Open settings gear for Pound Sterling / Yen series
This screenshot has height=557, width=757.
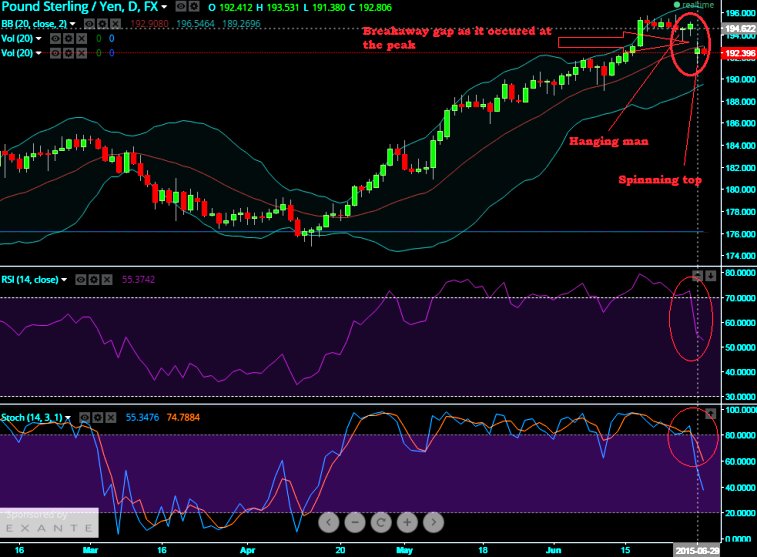pos(194,7)
